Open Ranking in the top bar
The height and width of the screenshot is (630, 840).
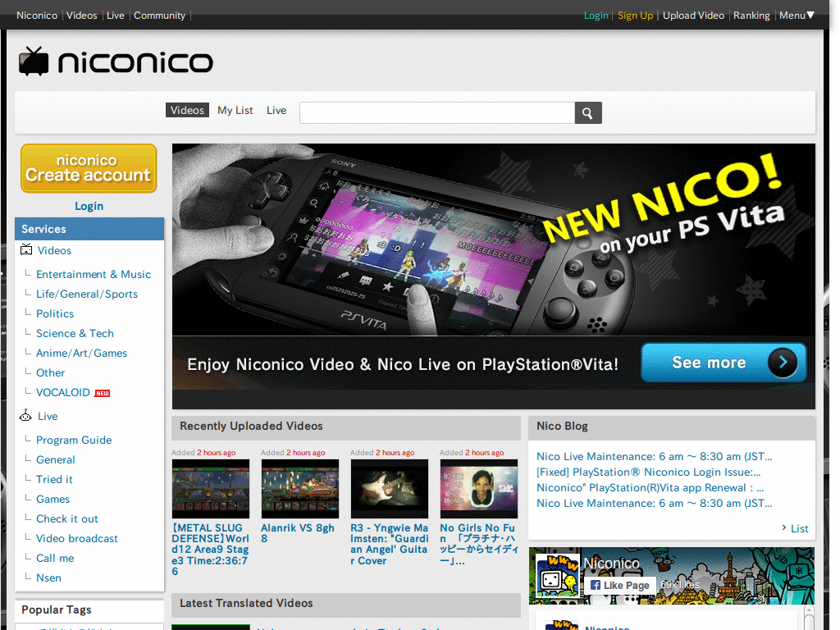click(x=751, y=16)
